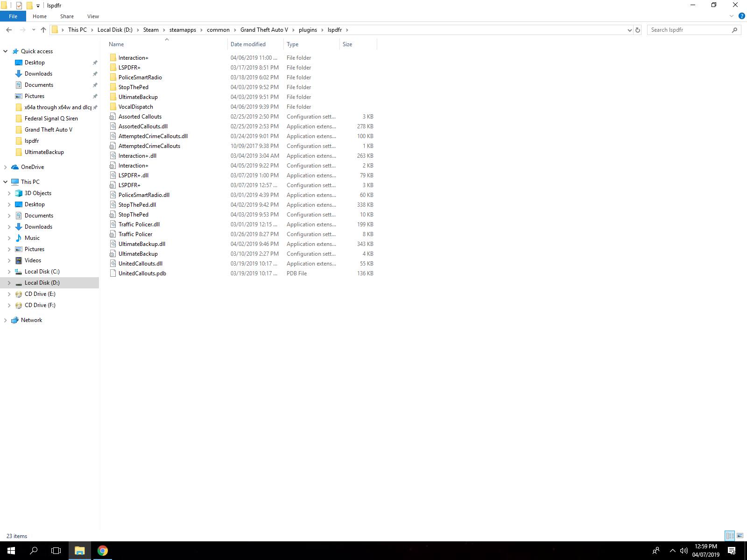Open address bar history dropdown
Image resolution: width=747 pixels, height=560 pixels.
click(629, 30)
